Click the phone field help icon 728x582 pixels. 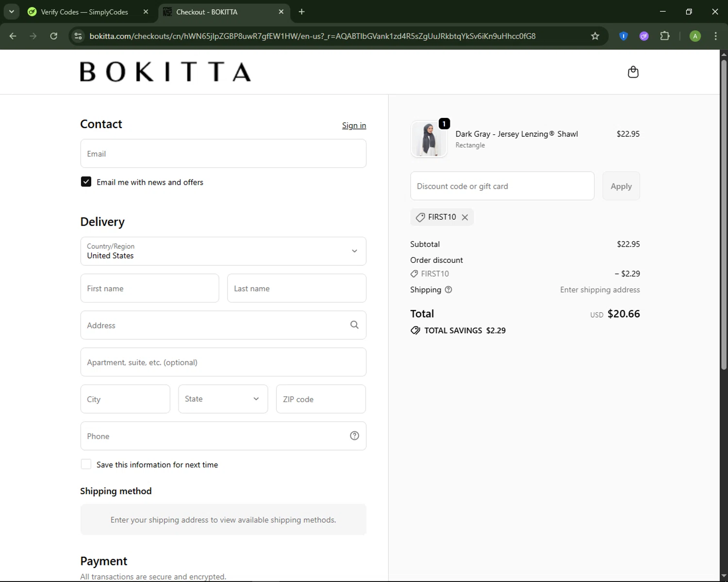pyautogui.click(x=354, y=436)
